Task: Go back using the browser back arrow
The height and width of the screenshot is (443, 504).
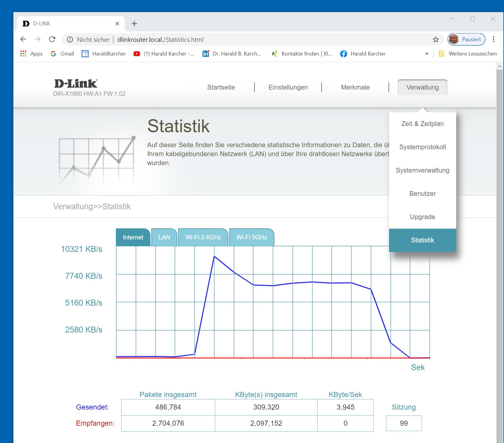Action: (x=23, y=39)
